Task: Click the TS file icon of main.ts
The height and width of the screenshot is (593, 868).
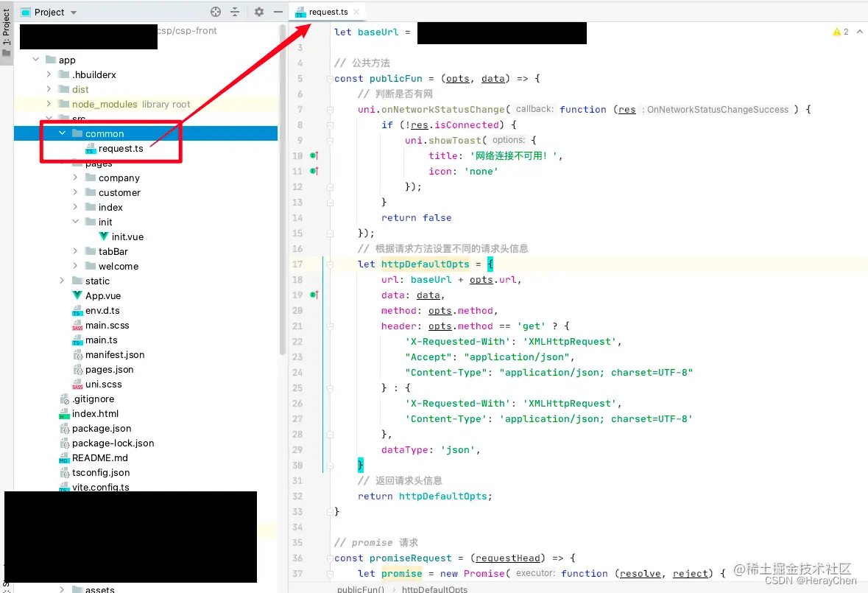Action: (77, 340)
